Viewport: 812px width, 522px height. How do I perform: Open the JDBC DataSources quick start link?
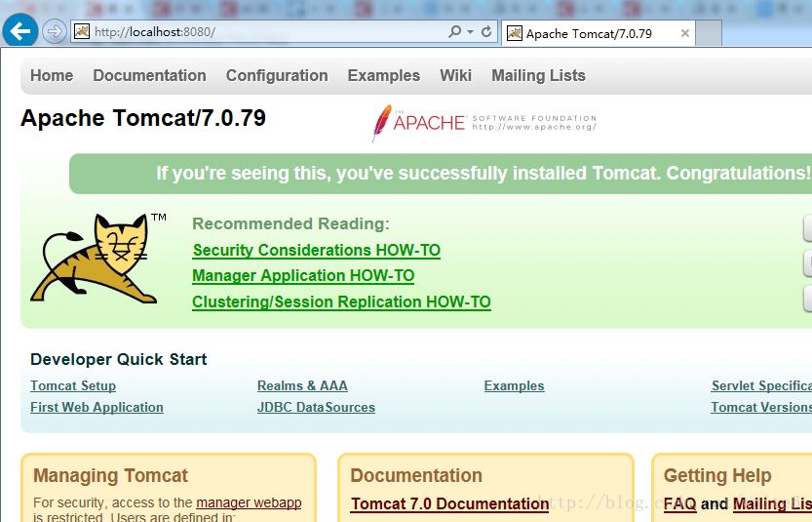(x=316, y=408)
